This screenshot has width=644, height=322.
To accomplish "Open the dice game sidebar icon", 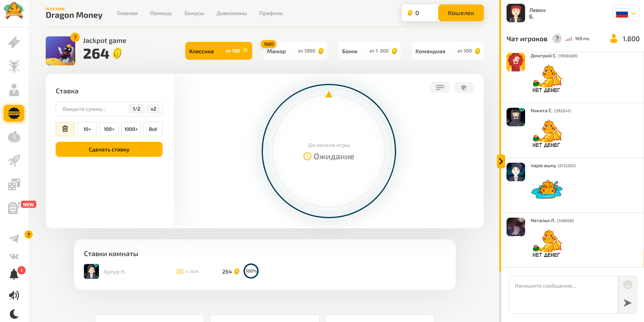I will [14, 184].
